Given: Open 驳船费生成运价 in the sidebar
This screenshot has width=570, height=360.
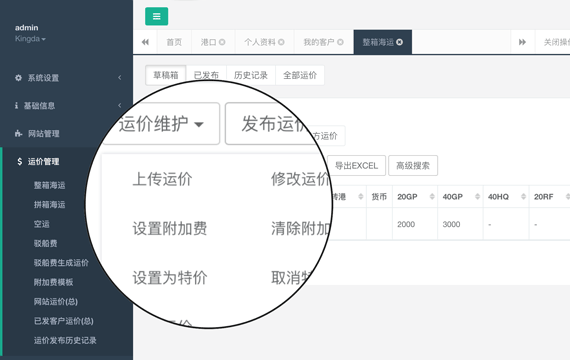Looking at the screenshot, I should [61, 263].
